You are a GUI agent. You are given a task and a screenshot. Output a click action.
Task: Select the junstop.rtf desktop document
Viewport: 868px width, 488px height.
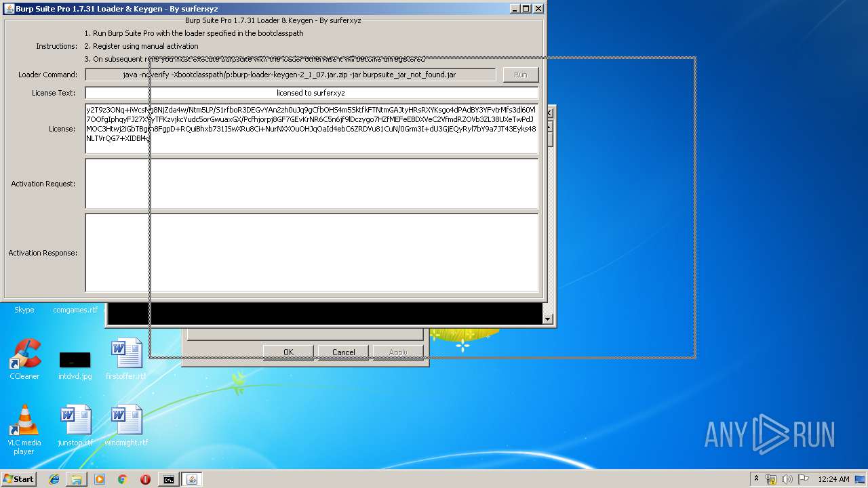tap(75, 426)
